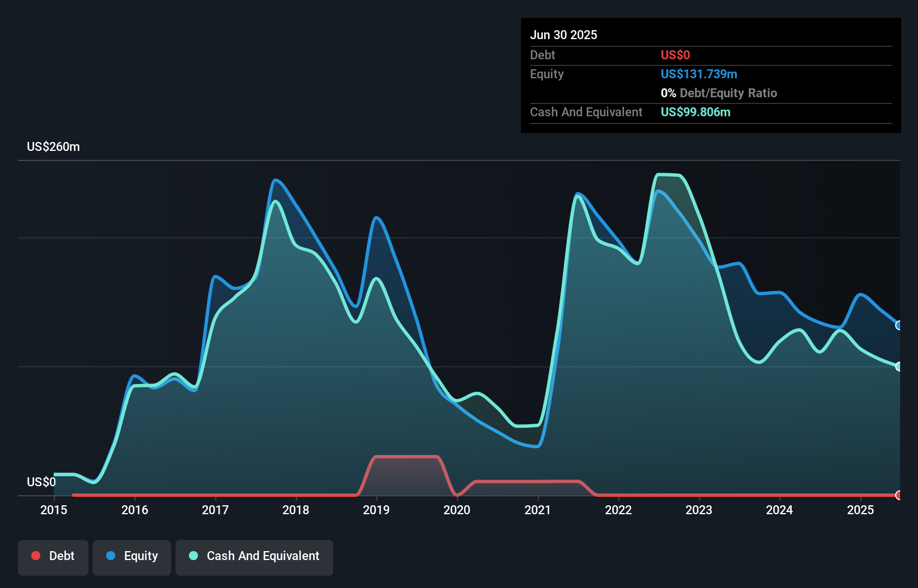Click the US$0 y-axis label

tap(41, 482)
